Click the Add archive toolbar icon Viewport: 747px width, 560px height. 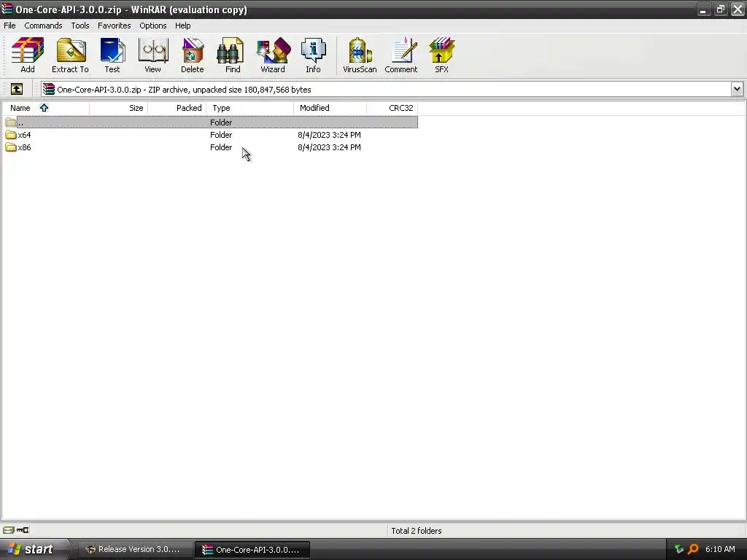pyautogui.click(x=28, y=55)
